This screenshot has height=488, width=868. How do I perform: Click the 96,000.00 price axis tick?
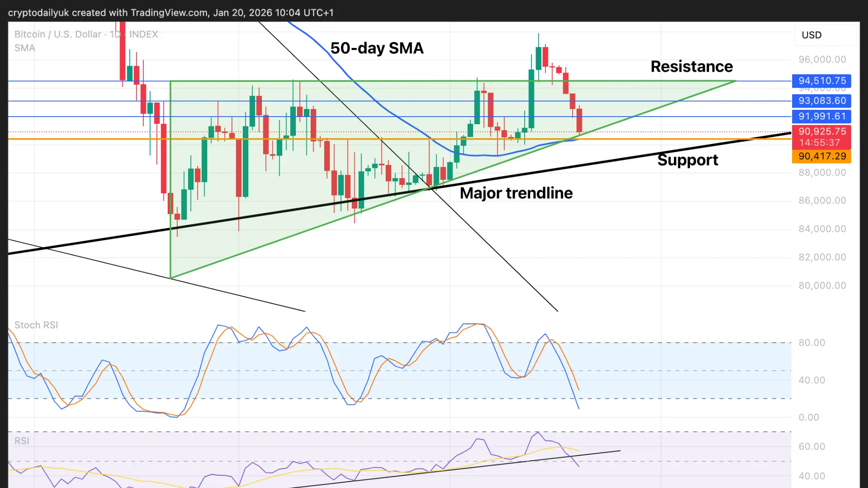click(822, 60)
